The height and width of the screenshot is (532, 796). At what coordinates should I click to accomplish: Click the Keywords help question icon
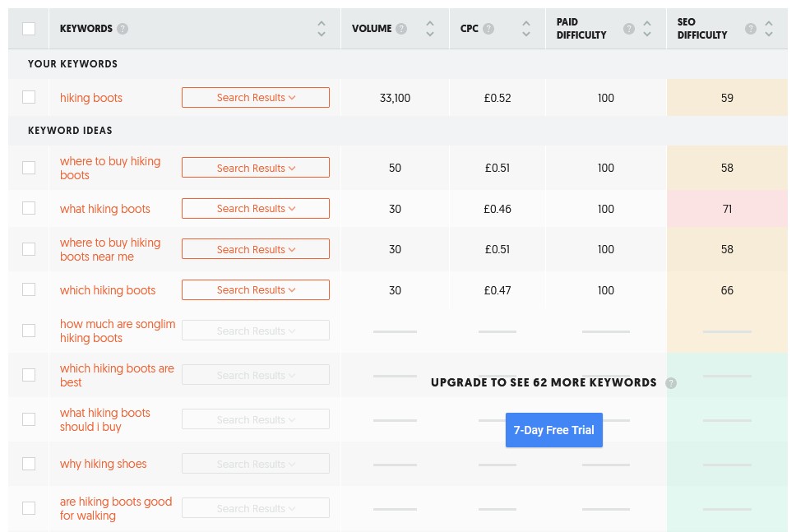point(123,29)
